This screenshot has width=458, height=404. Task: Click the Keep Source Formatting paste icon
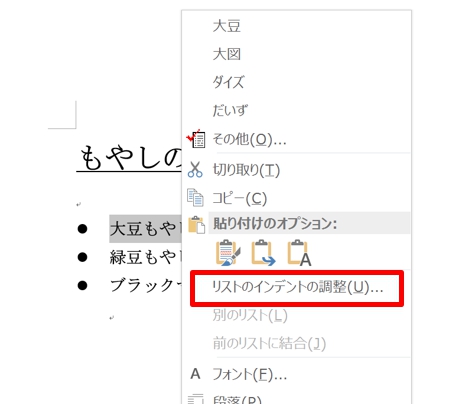click(x=228, y=253)
